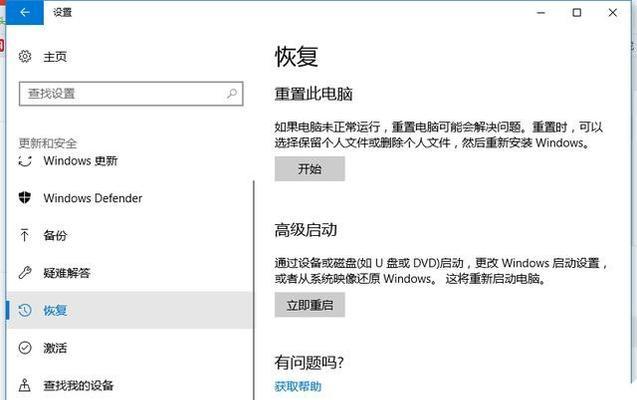The height and width of the screenshot is (400, 637).
Task: Maximize the 设置 window
Action: pyautogui.click(x=576, y=13)
